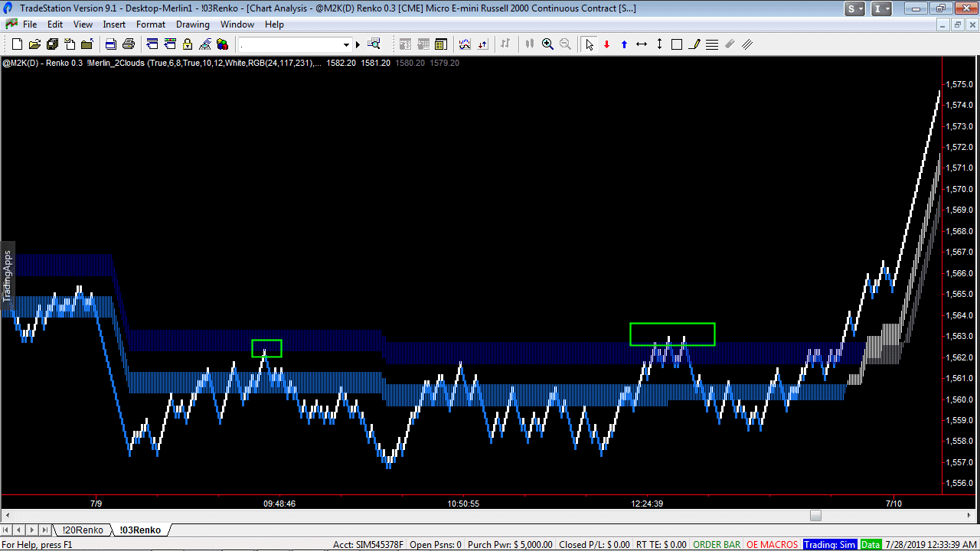Viewport: 980px width, 551px height.
Task: Click the eraser tool icon
Action: (730, 44)
